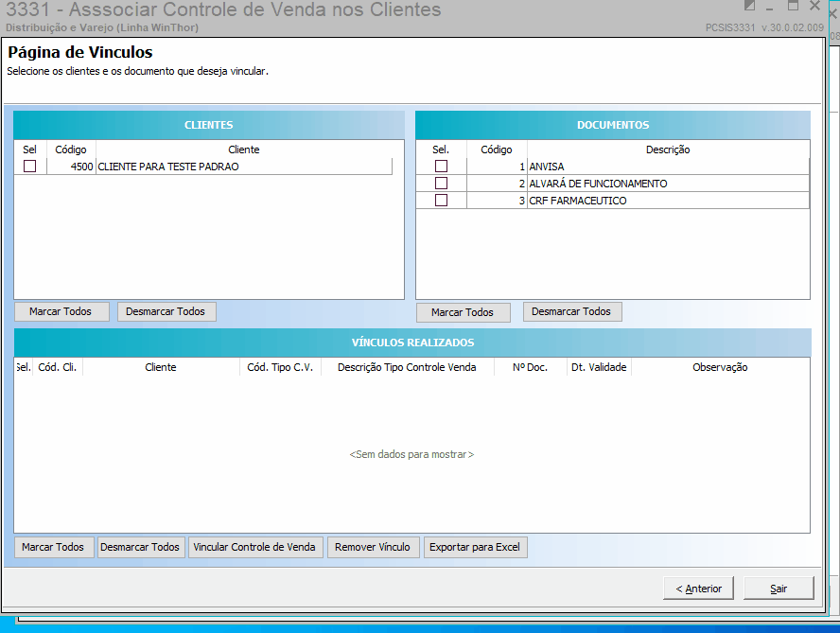Click Desmarcar Todos under Documentos
Viewport: 840px width, 633px height.
[x=572, y=311]
